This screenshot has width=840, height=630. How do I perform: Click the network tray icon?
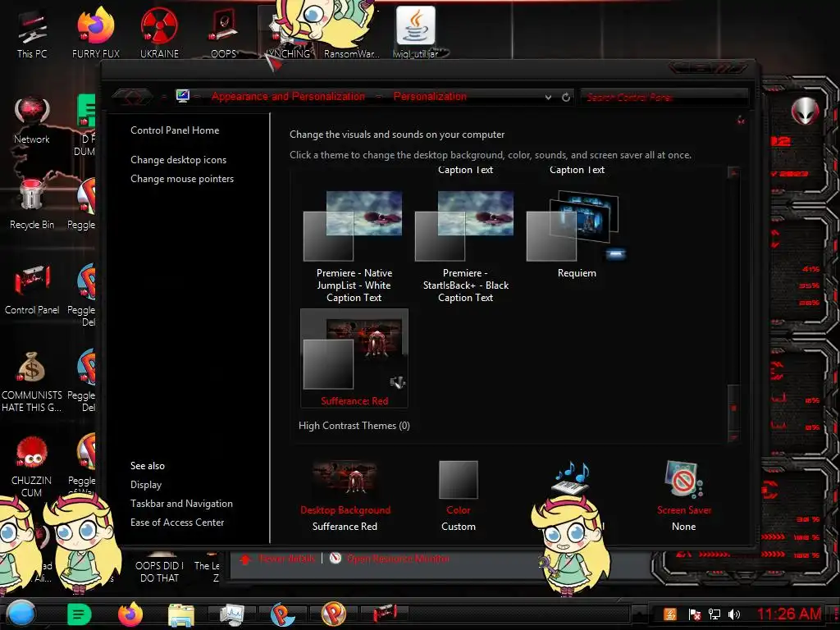click(714, 614)
